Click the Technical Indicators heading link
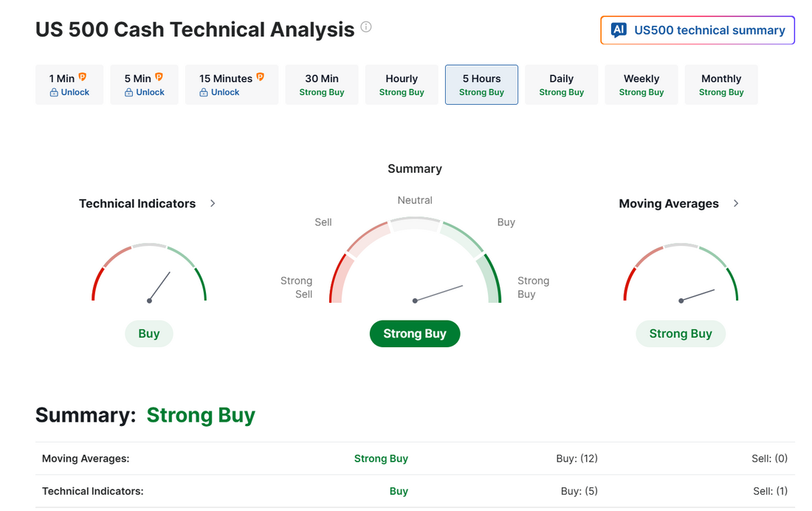 click(137, 204)
